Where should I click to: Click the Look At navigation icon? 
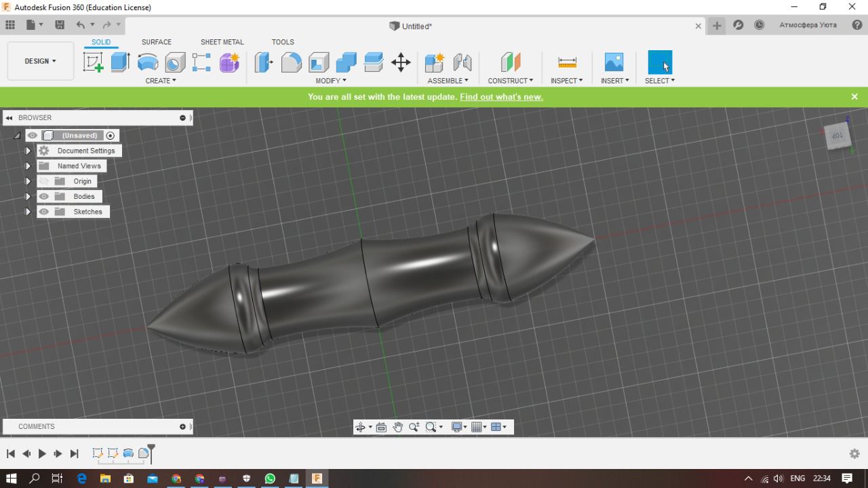(381, 427)
